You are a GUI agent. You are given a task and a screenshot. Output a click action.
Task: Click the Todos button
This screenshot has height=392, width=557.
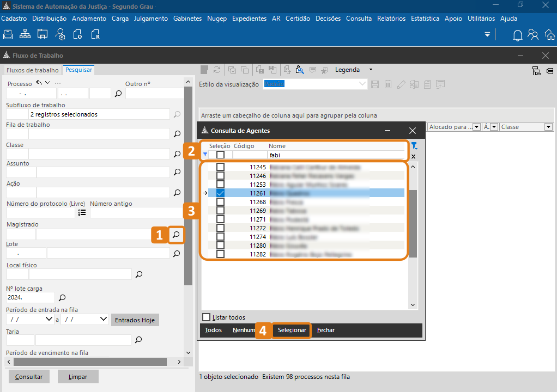(x=213, y=330)
